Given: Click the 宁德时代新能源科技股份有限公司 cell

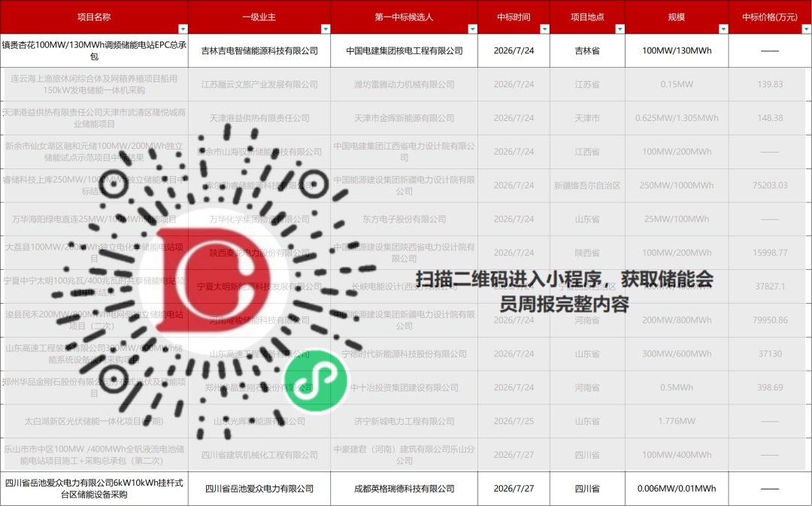Looking at the screenshot, I should [x=404, y=353].
